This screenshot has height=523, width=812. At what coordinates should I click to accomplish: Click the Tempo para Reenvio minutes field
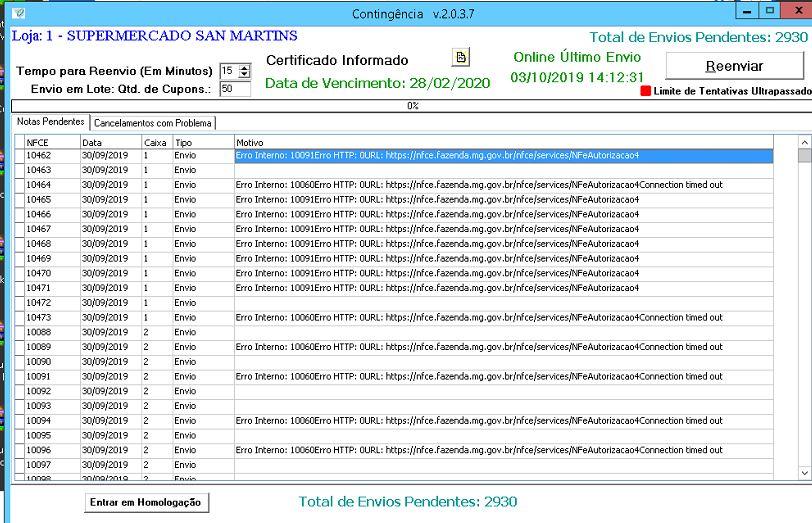(x=229, y=71)
